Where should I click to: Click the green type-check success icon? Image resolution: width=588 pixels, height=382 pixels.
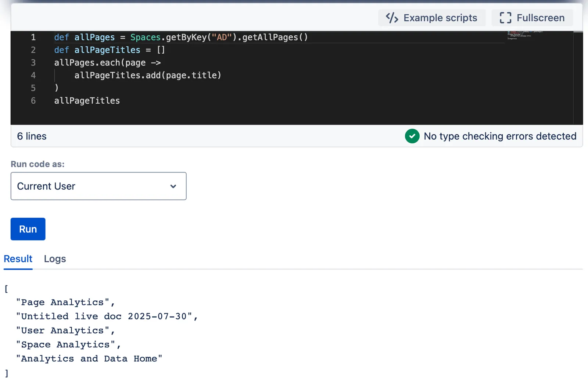coord(412,136)
